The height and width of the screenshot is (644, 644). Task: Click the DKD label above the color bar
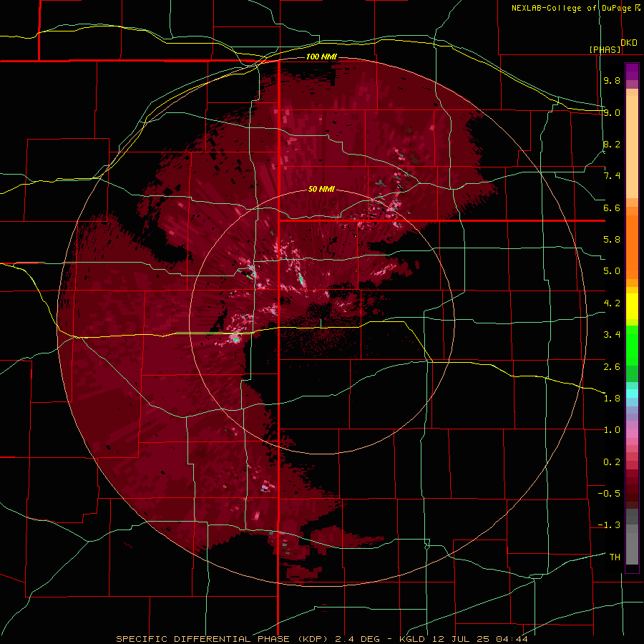[x=629, y=43]
